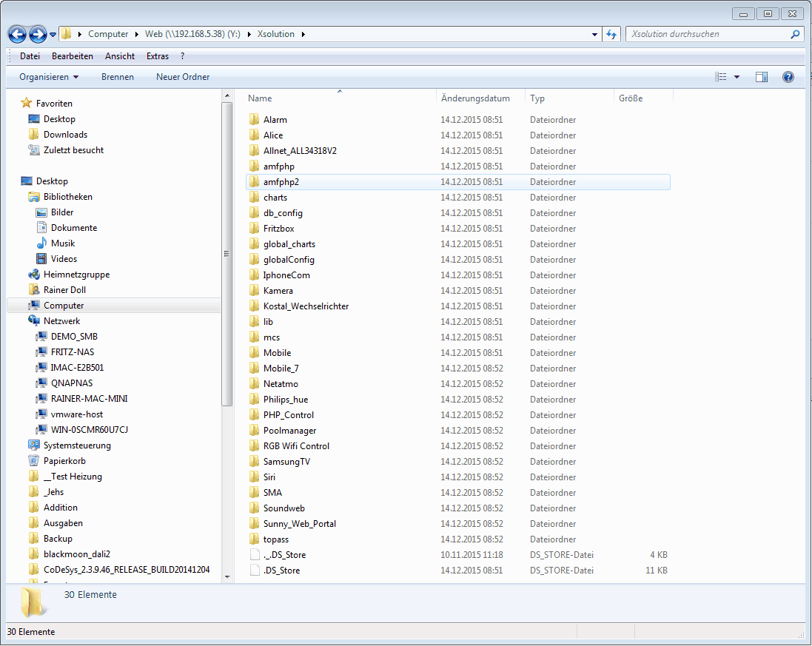Select the Netatmo folder icon

pyautogui.click(x=255, y=384)
